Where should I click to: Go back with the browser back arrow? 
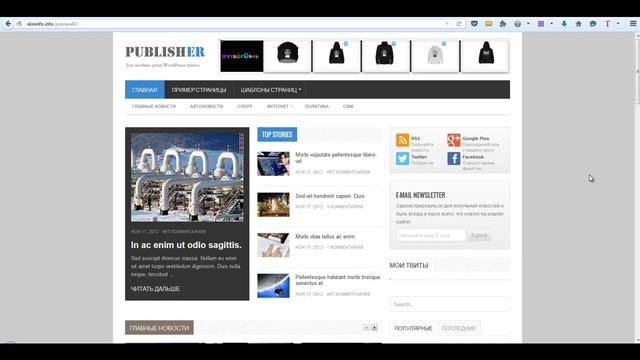click(8, 24)
